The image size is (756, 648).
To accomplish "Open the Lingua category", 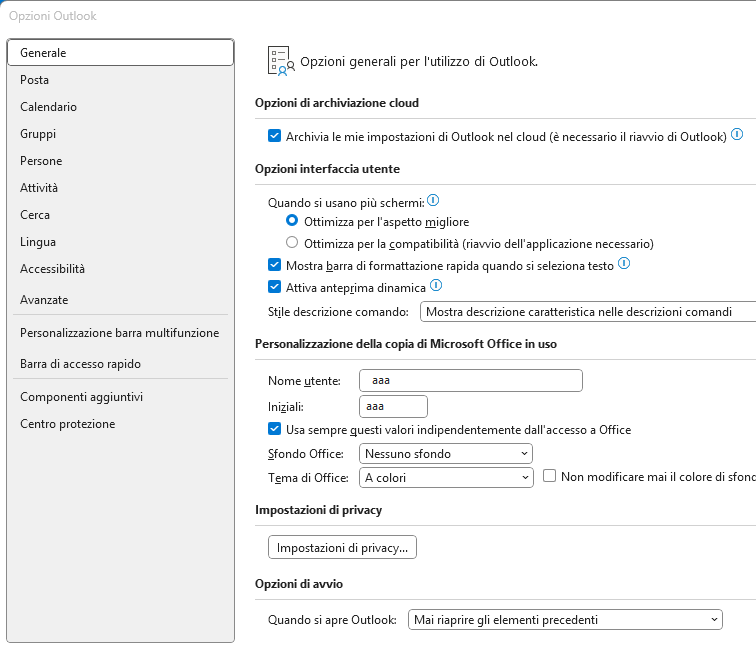I will [x=121, y=242].
